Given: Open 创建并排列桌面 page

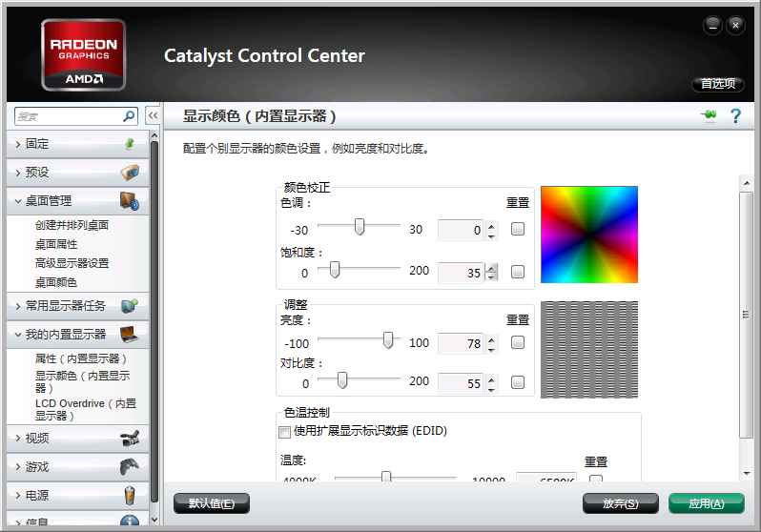Looking at the screenshot, I should click(72, 225).
